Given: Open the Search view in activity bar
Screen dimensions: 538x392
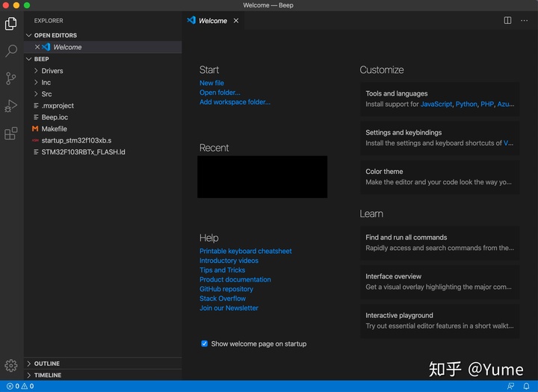Looking at the screenshot, I should coord(11,51).
